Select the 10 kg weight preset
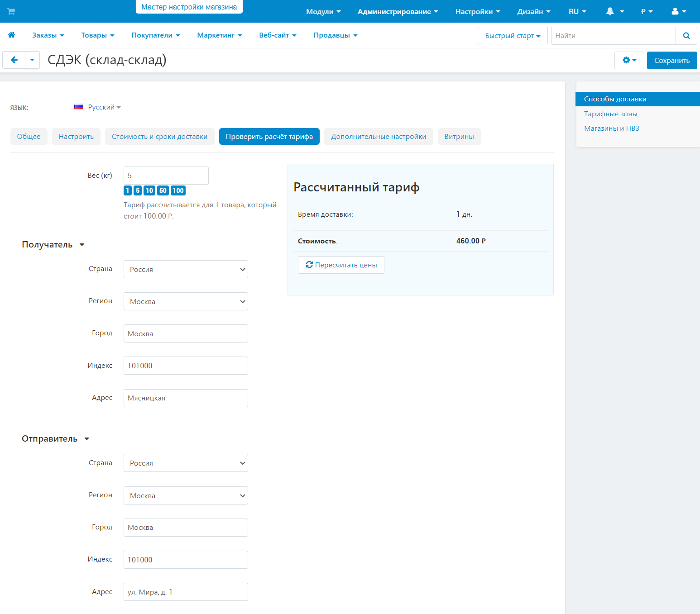 [x=149, y=190]
